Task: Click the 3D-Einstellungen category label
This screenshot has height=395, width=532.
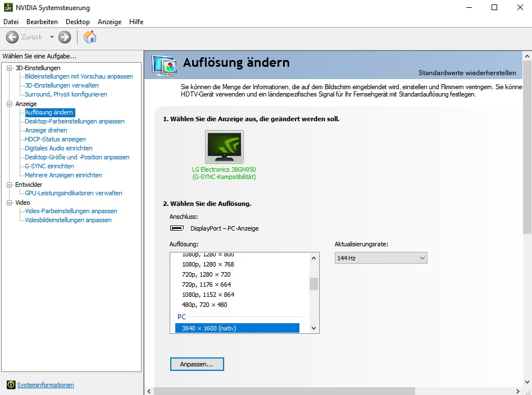Action: pos(38,68)
